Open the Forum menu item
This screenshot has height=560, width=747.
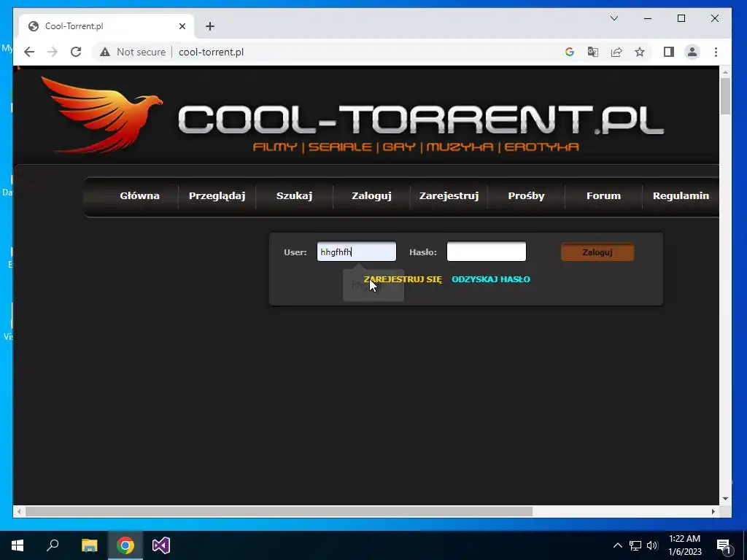click(x=603, y=195)
